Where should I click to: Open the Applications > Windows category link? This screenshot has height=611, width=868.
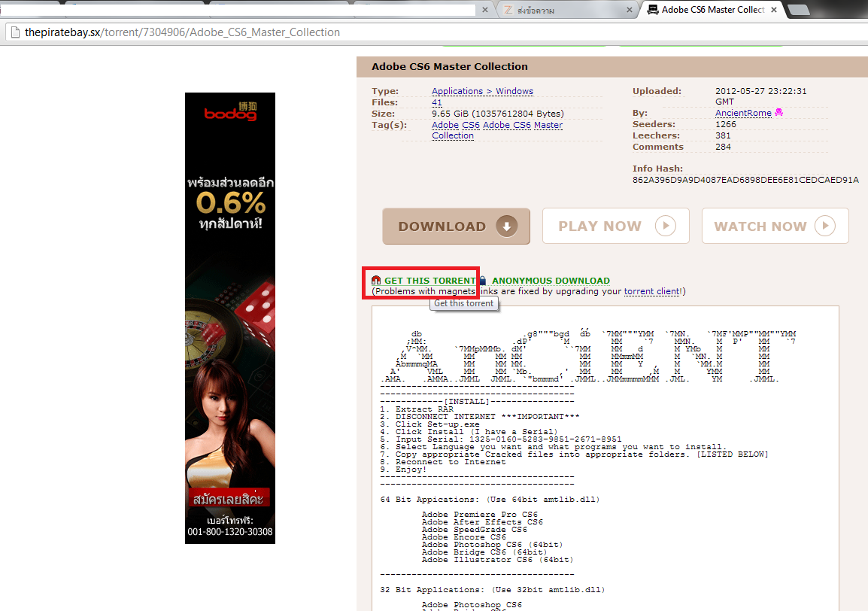pyautogui.click(x=482, y=91)
